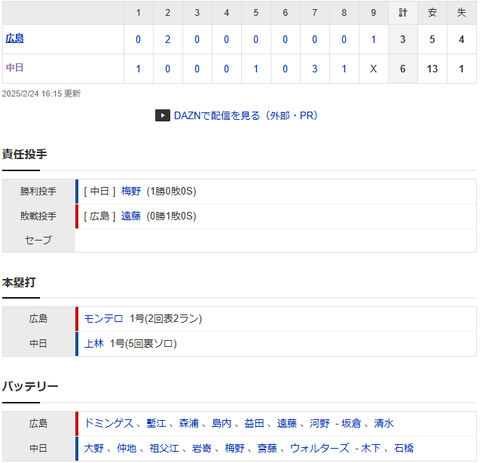Open the 中日 team link in scoreboard
This screenshot has height=463, width=480.
(x=15, y=68)
